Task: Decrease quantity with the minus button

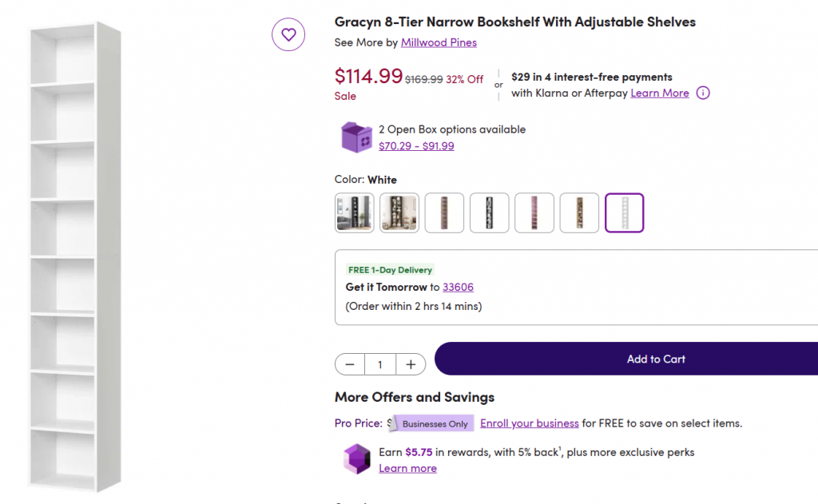Action: [x=350, y=364]
